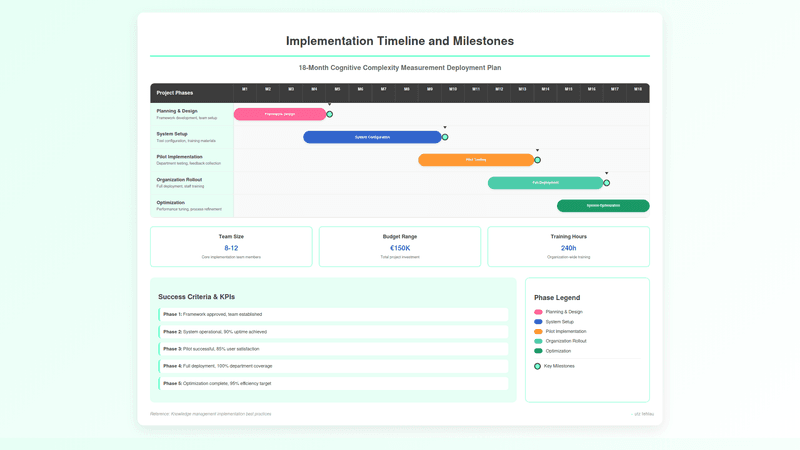The height and width of the screenshot is (450, 800).
Task: Click the Training Hours 240h card
Action: click(568, 246)
